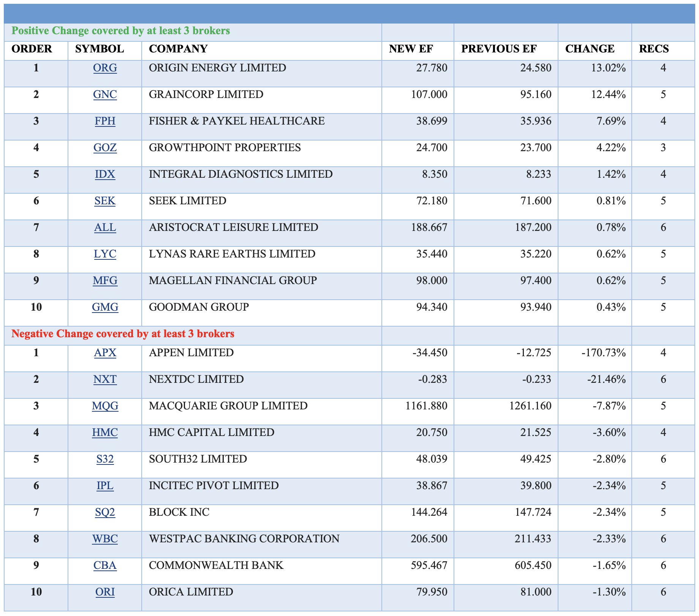
Task: Open the IDX symbol link
Action: coord(105,174)
